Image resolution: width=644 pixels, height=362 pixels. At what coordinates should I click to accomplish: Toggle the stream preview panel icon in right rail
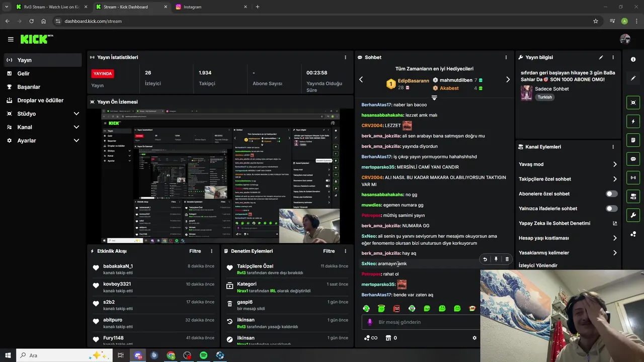(x=633, y=103)
